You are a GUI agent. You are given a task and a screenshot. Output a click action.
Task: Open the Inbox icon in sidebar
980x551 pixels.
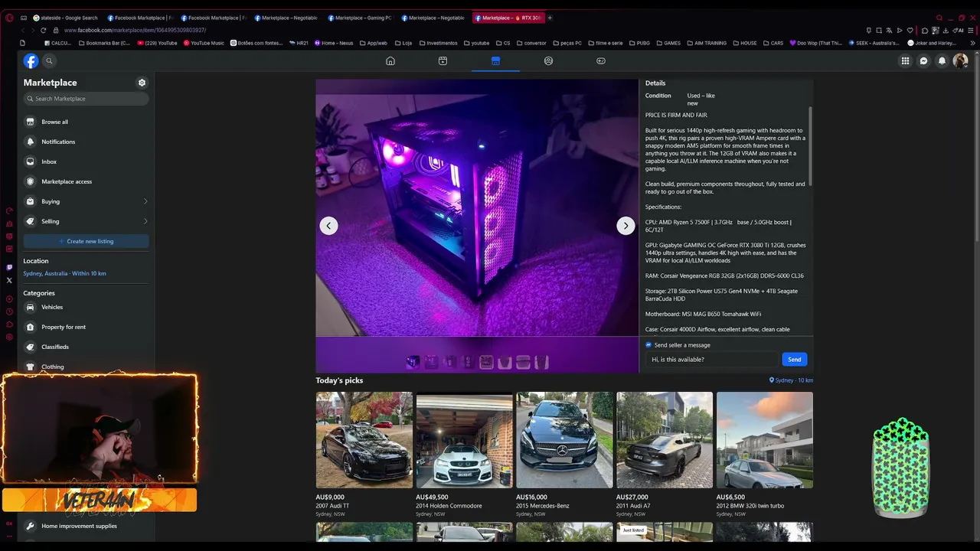[31, 161]
